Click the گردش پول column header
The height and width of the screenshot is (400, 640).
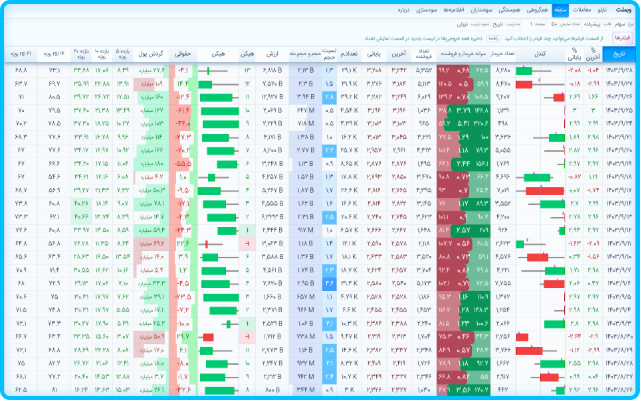[x=151, y=54]
